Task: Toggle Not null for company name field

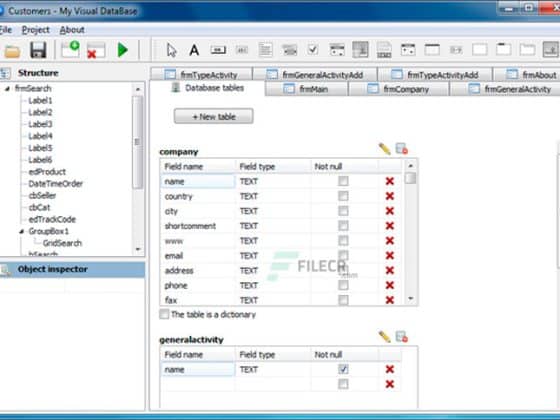Action: click(x=343, y=181)
